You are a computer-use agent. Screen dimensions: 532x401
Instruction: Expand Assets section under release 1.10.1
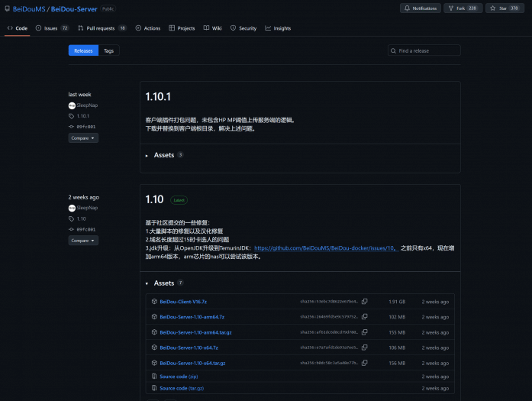(x=163, y=155)
